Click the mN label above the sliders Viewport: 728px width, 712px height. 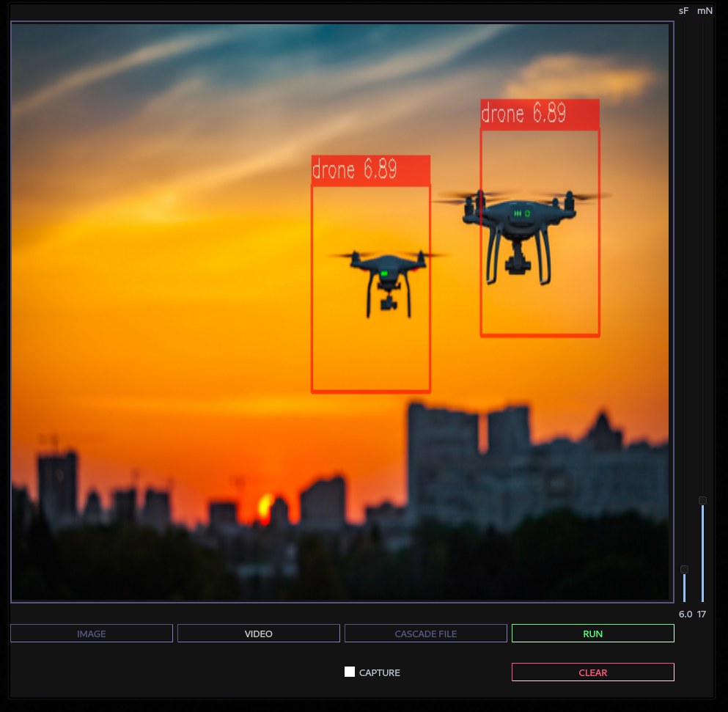pyautogui.click(x=705, y=11)
